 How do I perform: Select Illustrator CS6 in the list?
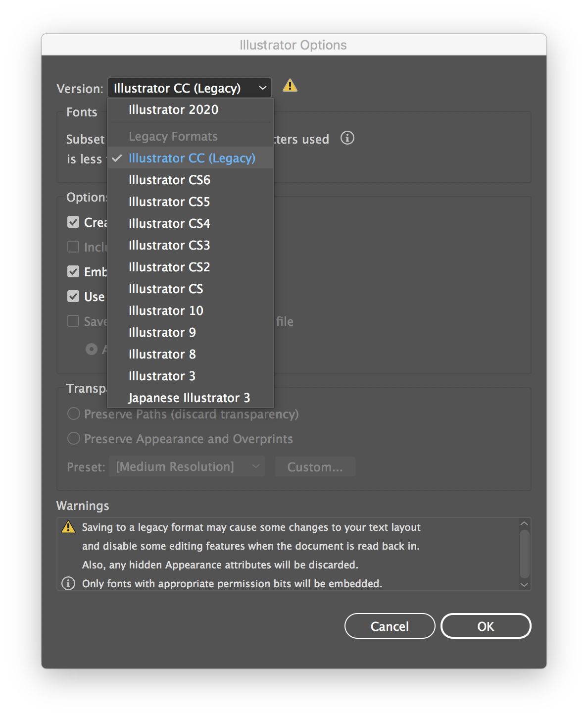(x=169, y=180)
